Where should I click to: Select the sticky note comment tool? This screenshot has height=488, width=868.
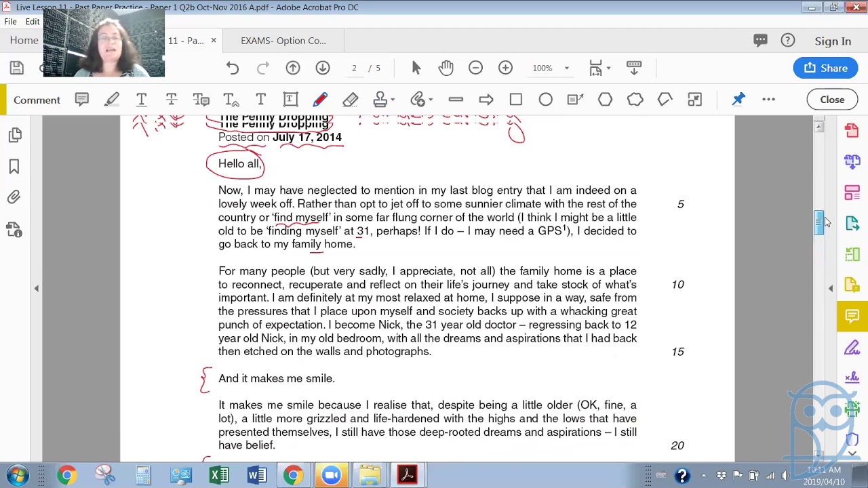click(82, 100)
